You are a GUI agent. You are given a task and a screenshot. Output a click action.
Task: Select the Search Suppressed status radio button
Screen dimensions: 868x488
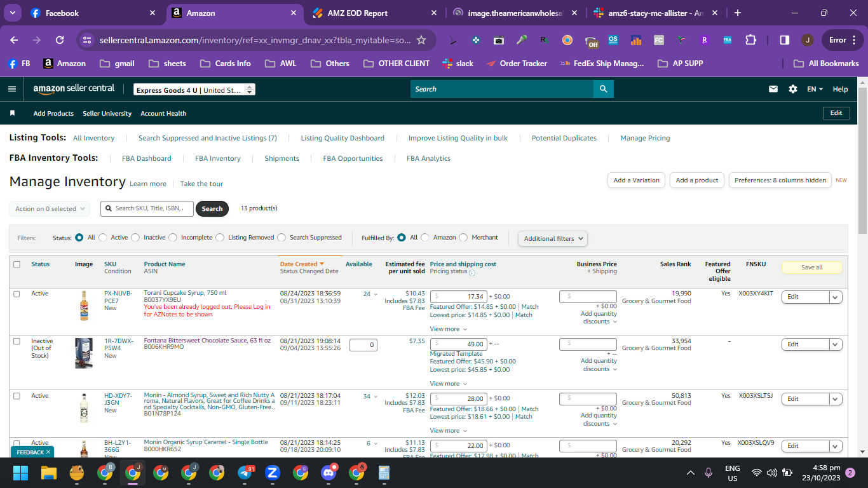coord(281,238)
